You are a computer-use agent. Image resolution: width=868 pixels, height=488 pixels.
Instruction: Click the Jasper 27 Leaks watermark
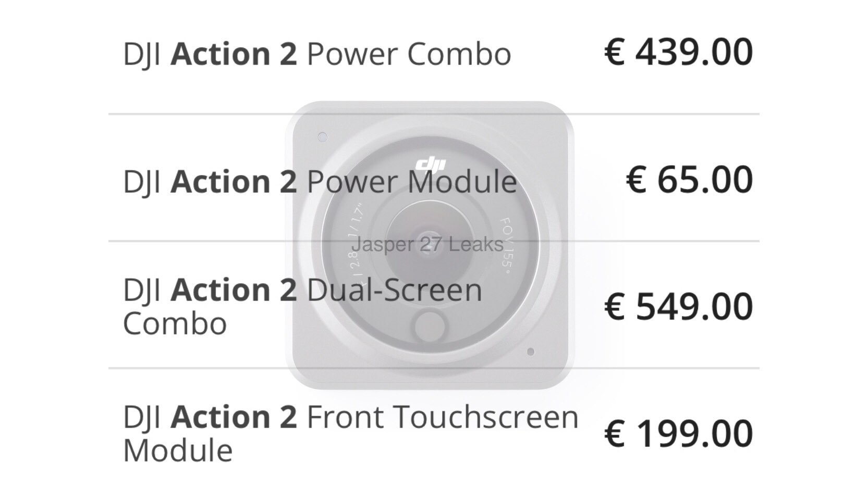[427, 244]
